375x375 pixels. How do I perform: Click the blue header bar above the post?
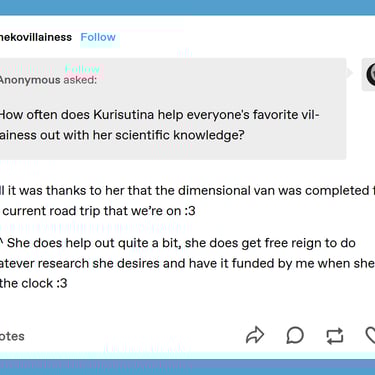(187, 7)
